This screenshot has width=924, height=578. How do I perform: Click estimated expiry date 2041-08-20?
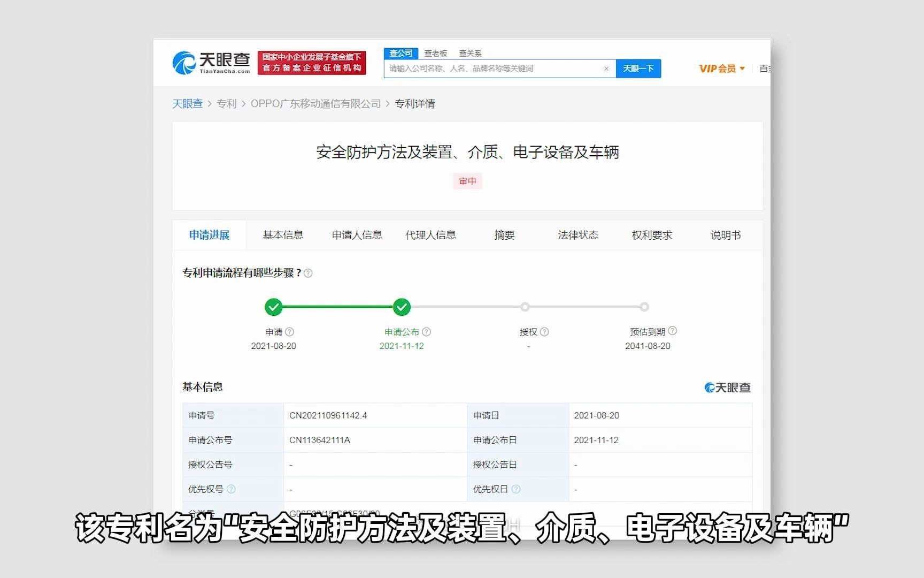648,346
